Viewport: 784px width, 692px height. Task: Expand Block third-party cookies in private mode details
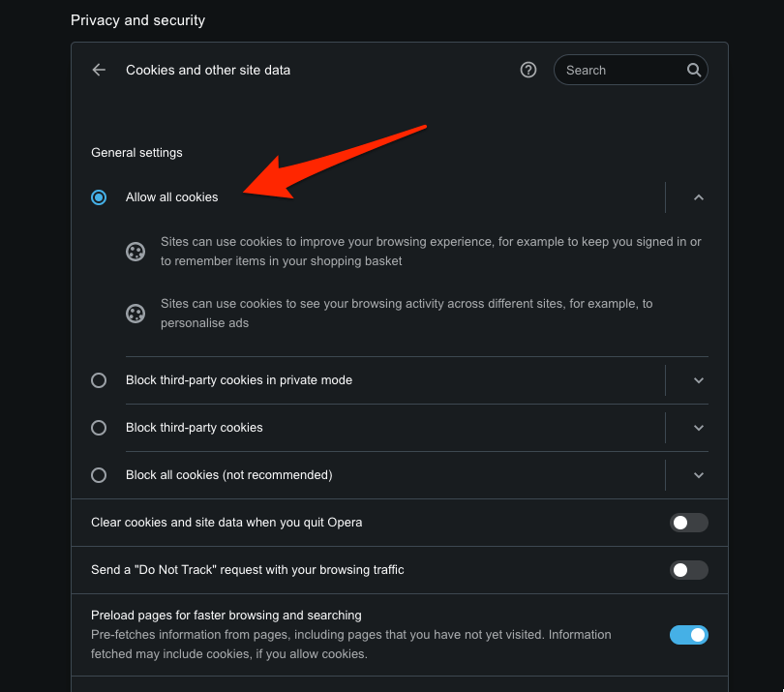699,380
